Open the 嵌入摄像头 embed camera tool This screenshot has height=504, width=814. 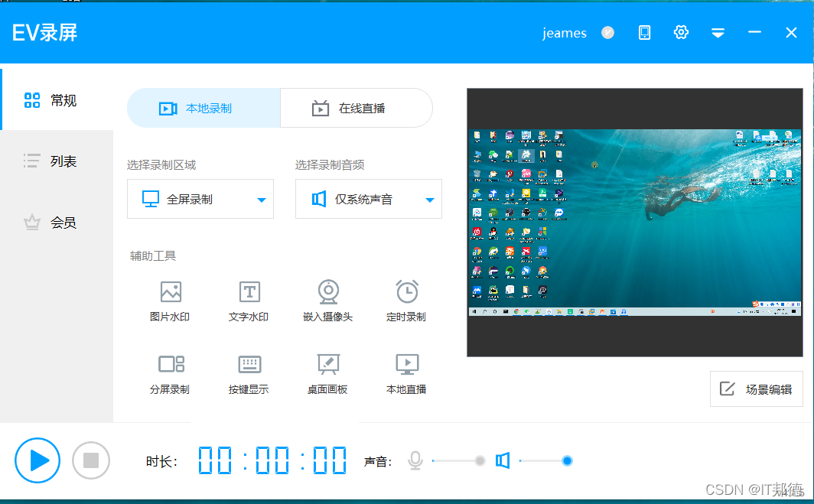click(x=328, y=301)
